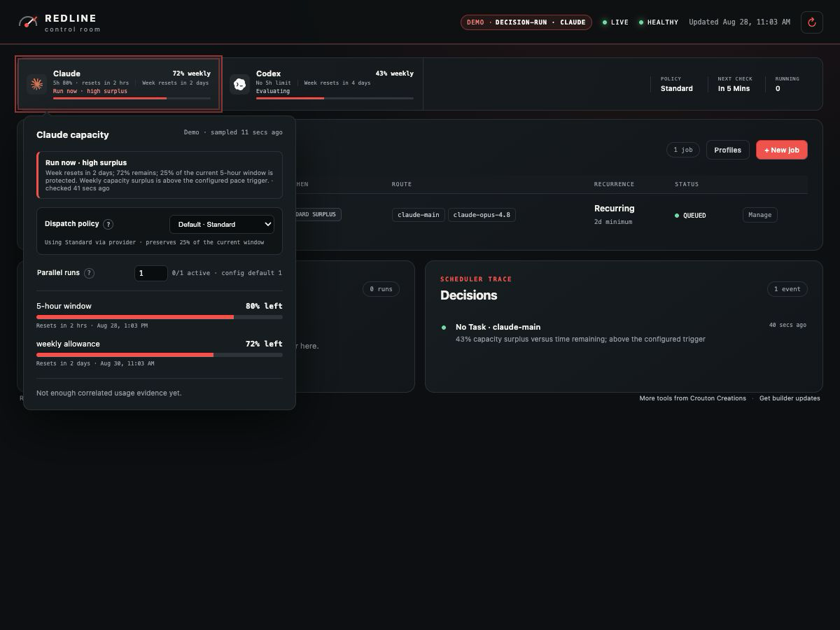Open the Profiles button
Screen dimensions: 840x630
point(728,150)
